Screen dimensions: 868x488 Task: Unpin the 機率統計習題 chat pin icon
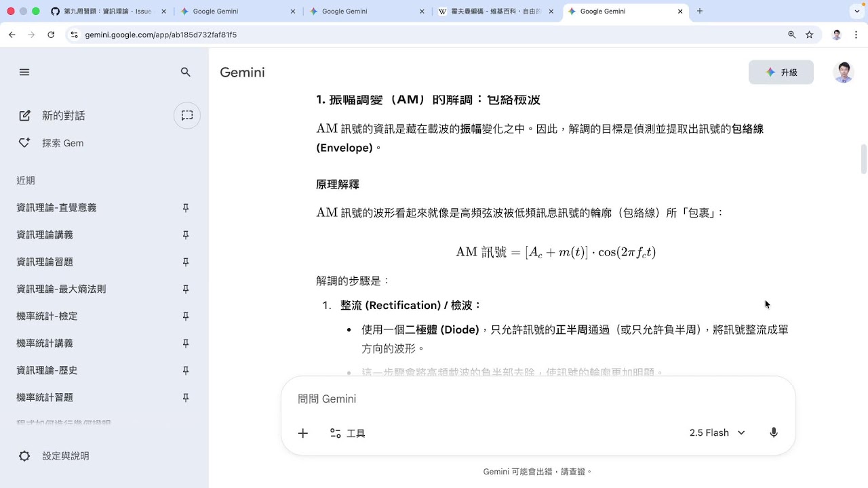pyautogui.click(x=186, y=398)
